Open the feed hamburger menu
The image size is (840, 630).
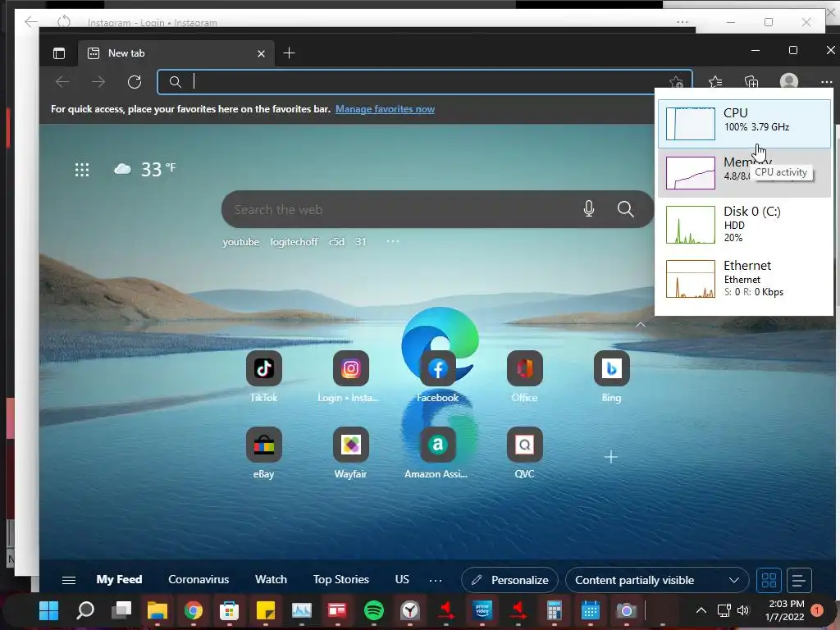click(69, 580)
